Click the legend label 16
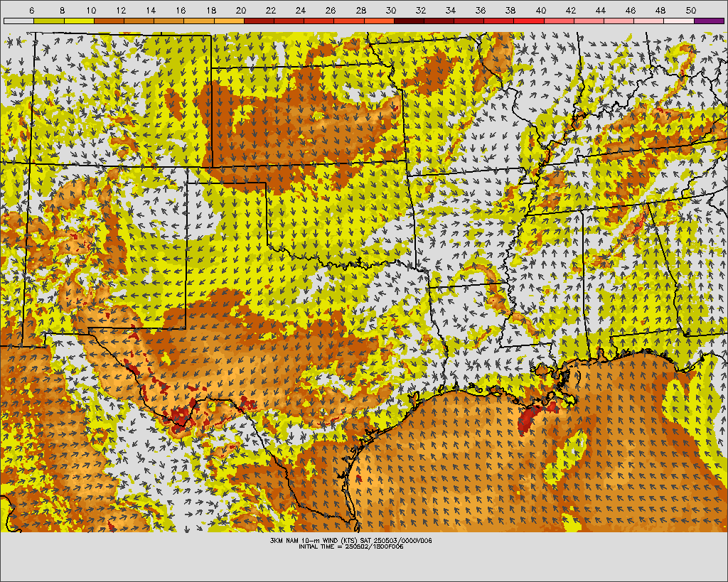Viewport: 728px width, 582px height. click(181, 10)
